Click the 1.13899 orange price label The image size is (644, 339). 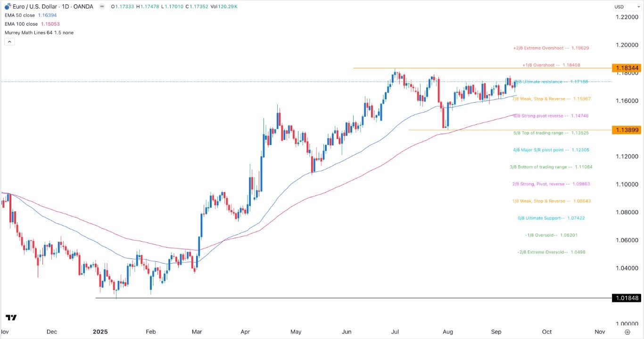click(627, 130)
